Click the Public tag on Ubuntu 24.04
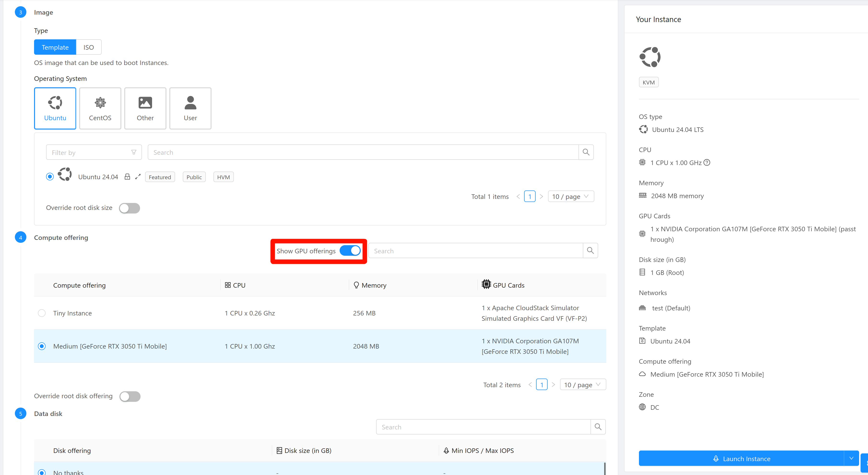This screenshot has width=868, height=475. (194, 177)
